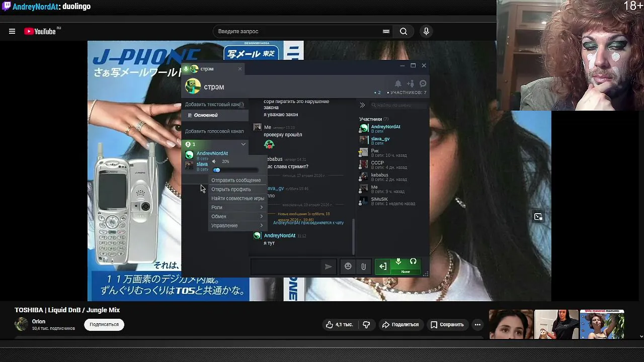Image resolution: width=644 pixels, height=362 pixels.
Task: Focus the chat message input box
Action: tap(286, 266)
